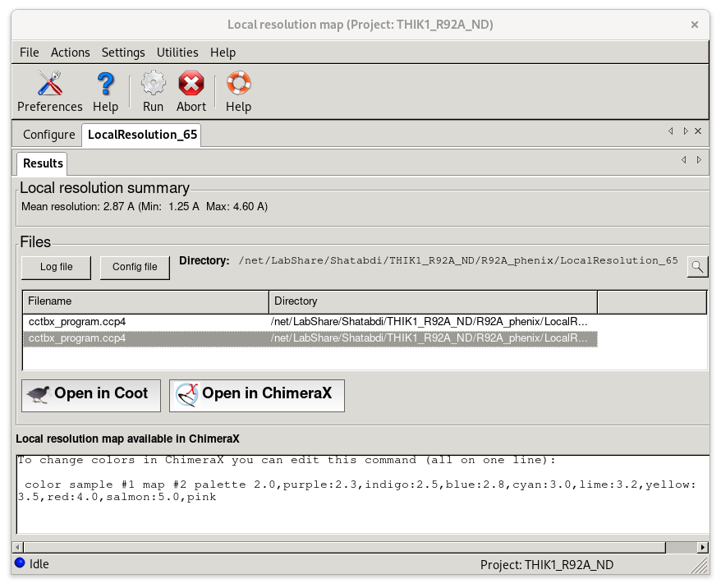721x588 pixels.
Task: Click the Log file button
Action: (x=57, y=267)
